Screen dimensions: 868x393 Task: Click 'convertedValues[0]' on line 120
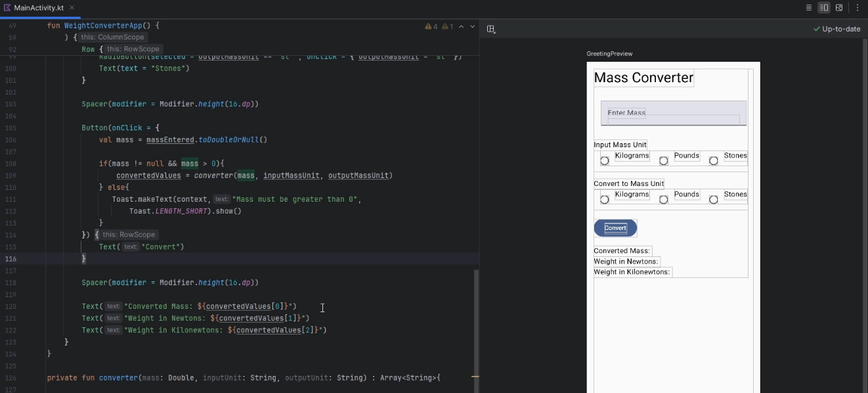(245, 306)
